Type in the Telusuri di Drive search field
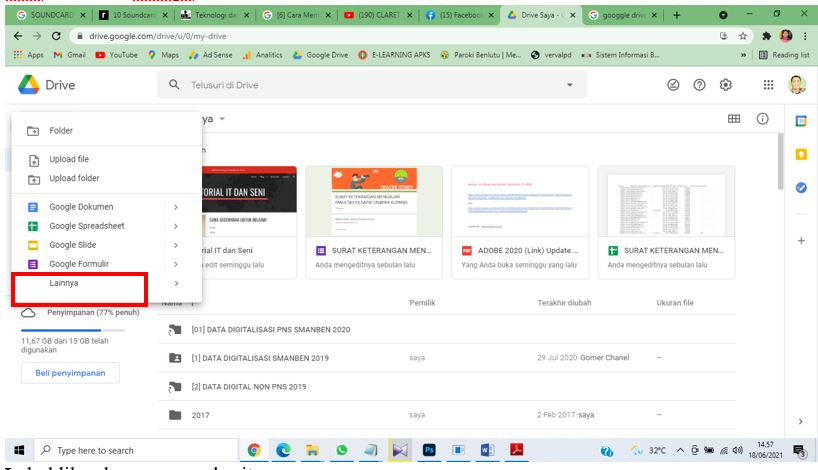This screenshot has width=818, height=470. (370, 86)
